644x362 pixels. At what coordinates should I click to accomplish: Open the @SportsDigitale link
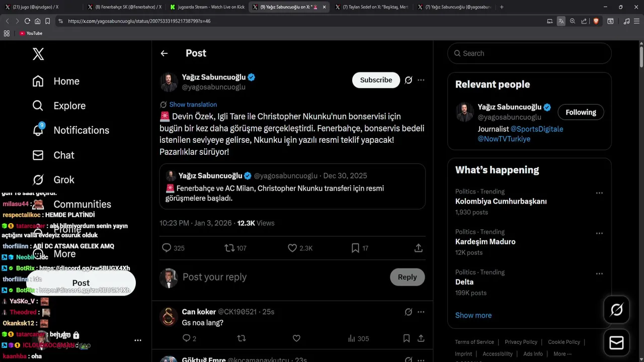click(537, 129)
